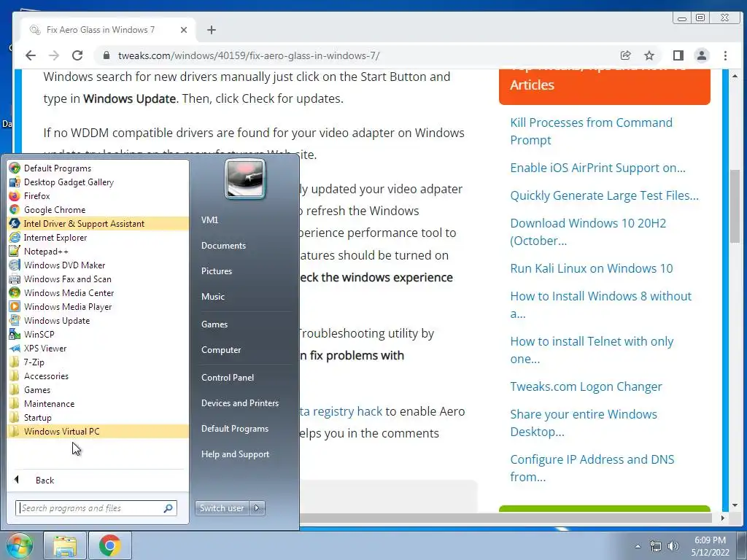
Task: Expand the Startup folder
Action: tap(98, 417)
